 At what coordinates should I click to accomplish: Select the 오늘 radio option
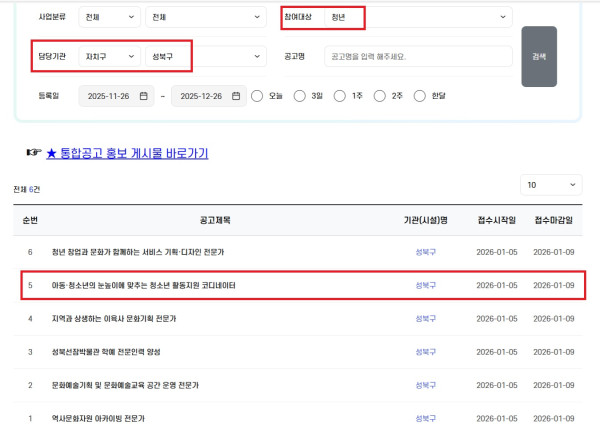tap(258, 96)
